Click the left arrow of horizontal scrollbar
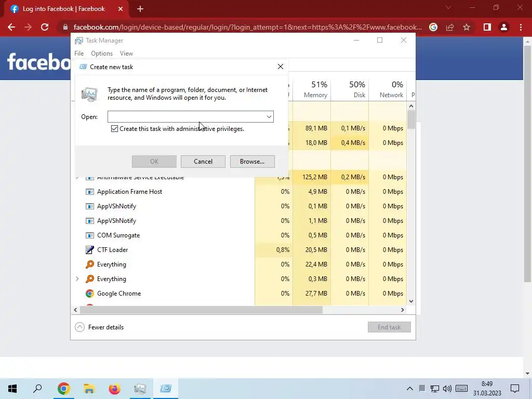Screen dimensions: 532x399 [75, 310]
